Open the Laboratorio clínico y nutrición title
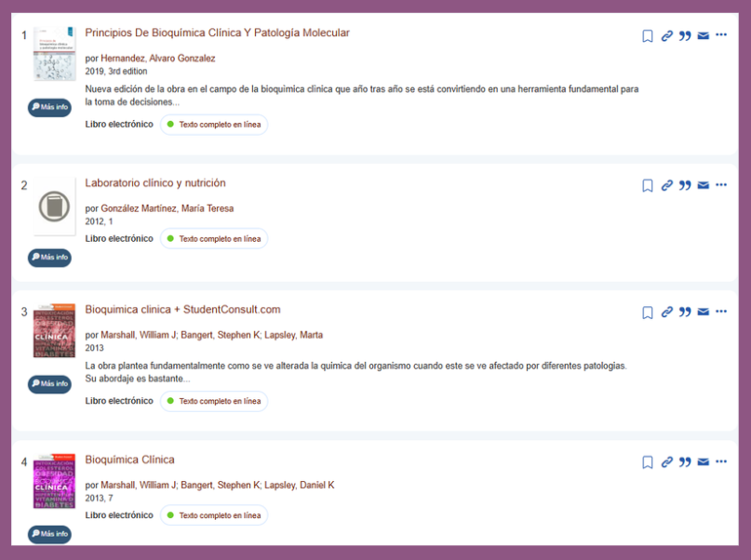The image size is (751, 560). (x=154, y=183)
